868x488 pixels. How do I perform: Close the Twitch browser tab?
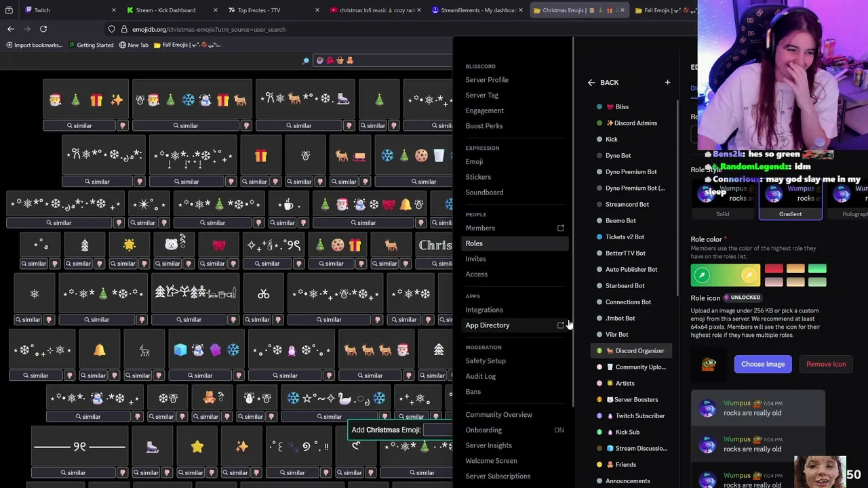point(115,10)
